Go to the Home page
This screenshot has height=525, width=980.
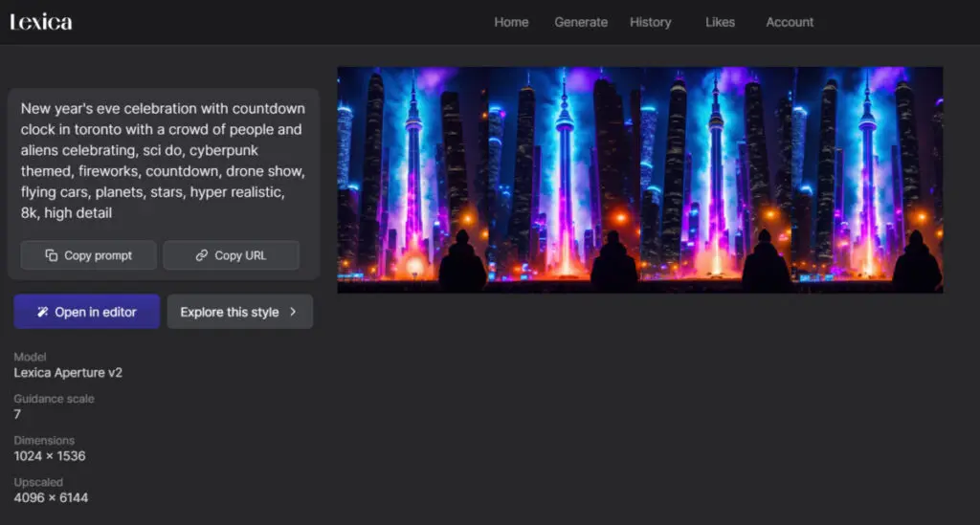pyautogui.click(x=511, y=22)
